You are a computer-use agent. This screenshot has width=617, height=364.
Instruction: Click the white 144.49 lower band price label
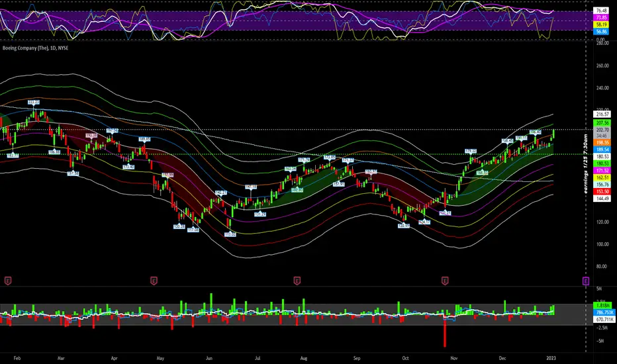pos(602,199)
